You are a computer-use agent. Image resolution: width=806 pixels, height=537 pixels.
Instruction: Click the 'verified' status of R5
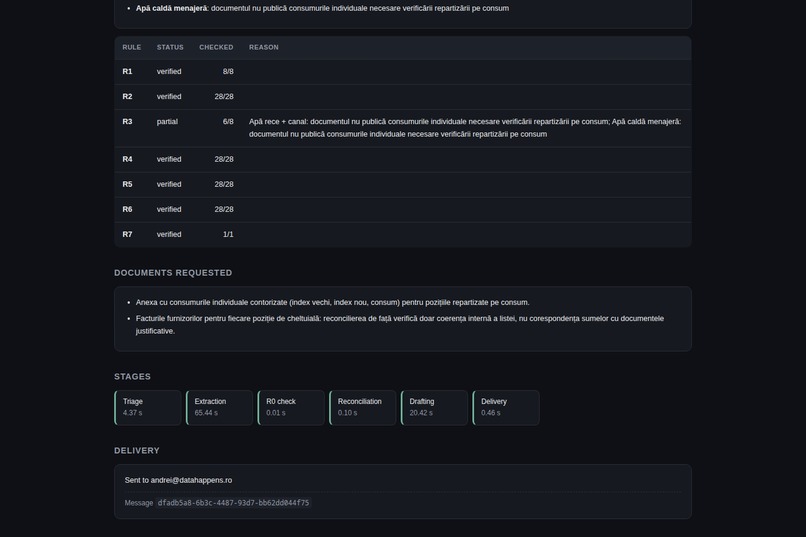[169, 184]
